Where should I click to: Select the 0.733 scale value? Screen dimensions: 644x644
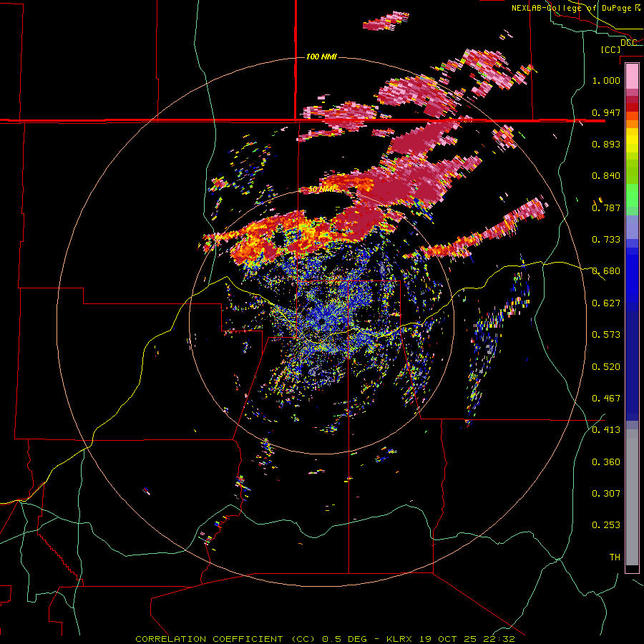[x=606, y=240]
